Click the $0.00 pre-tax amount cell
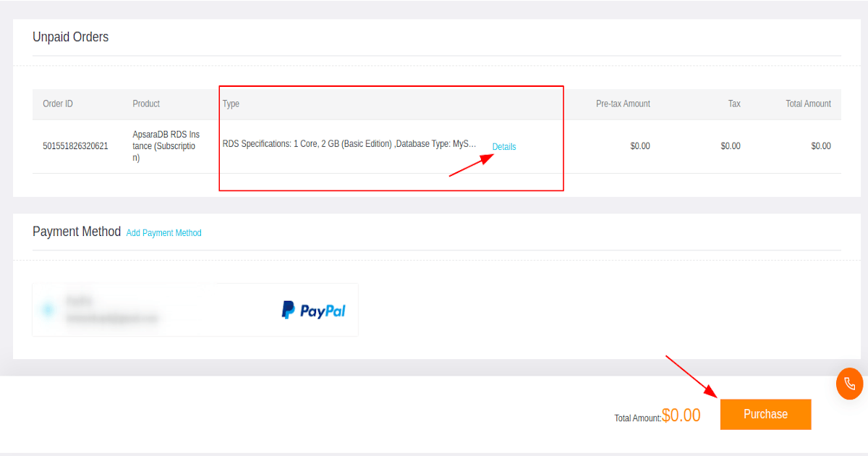Viewport: 868px width, 456px height. (x=640, y=146)
